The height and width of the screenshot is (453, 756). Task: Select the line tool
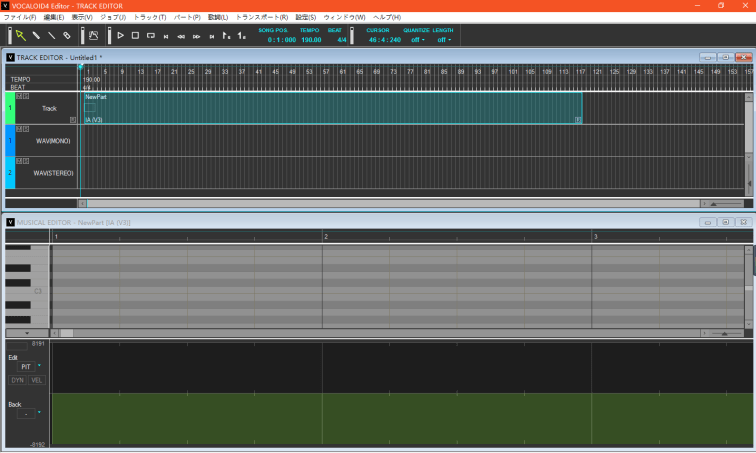click(x=50, y=35)
